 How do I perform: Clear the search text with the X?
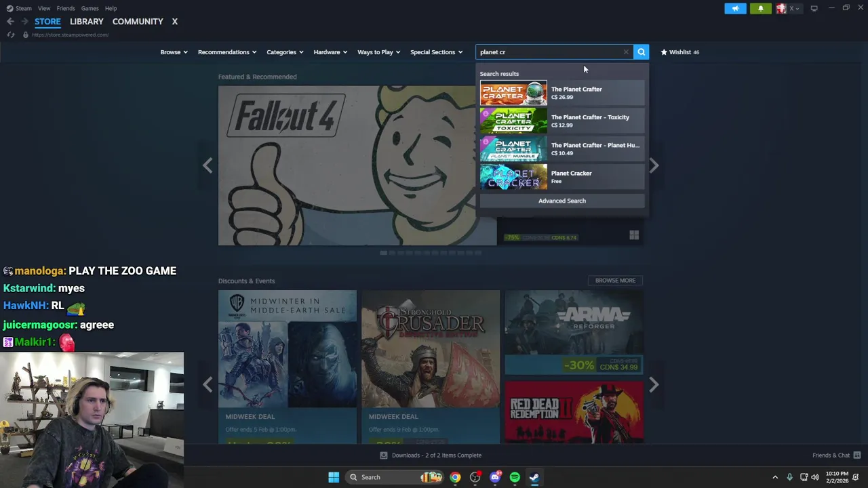click(x=626, y=52)
